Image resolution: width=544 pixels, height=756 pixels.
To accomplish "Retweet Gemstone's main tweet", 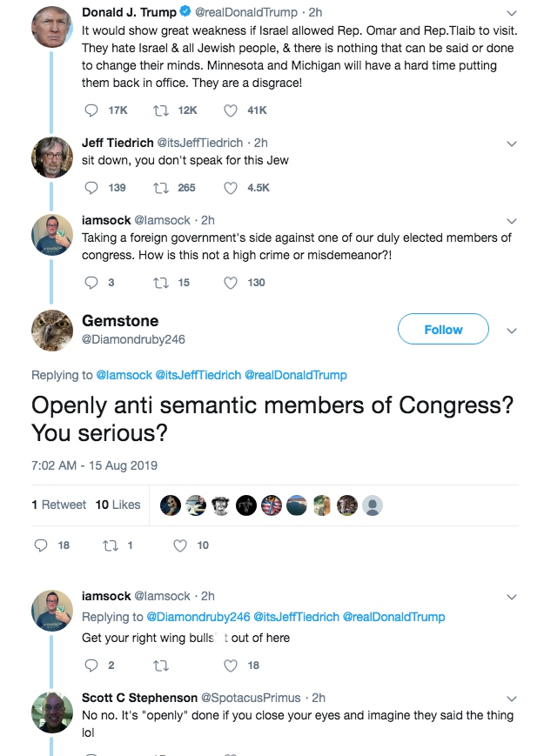I will coord(111,545).
